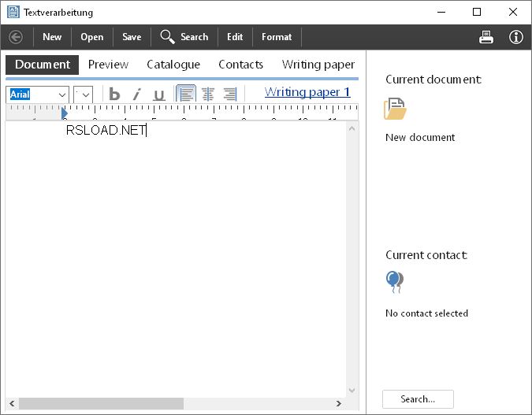
Task: Open the Format menu
Action: (277, 37)
